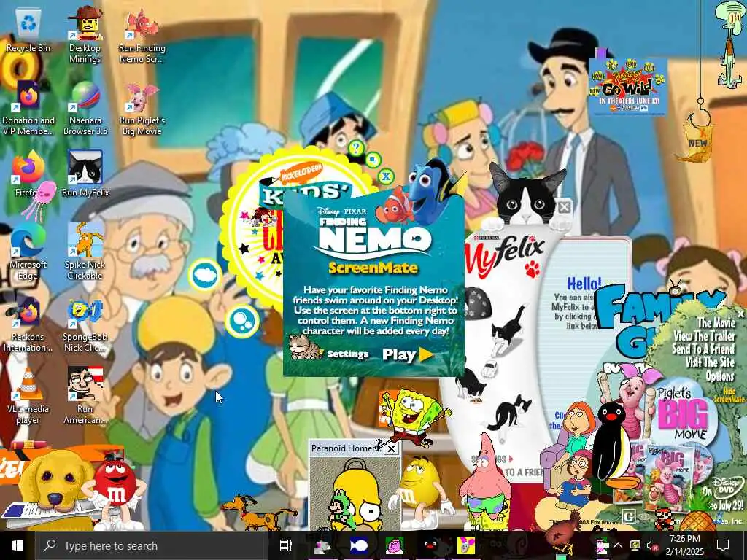Close the Piglet's Big Movie panel X
The width and height of the screenshot is (747, 560).
click(x=741, y=314)
